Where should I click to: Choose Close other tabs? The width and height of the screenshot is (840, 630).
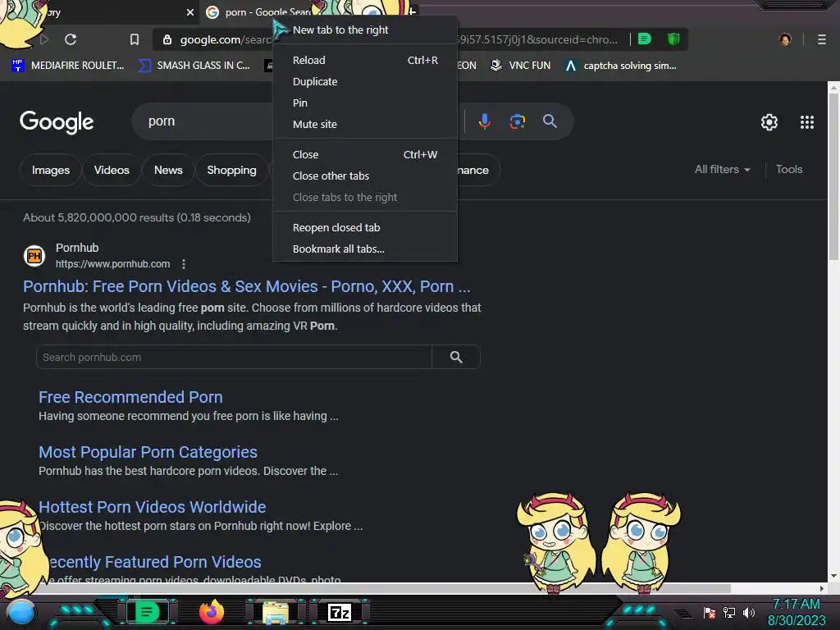(365, 176)
